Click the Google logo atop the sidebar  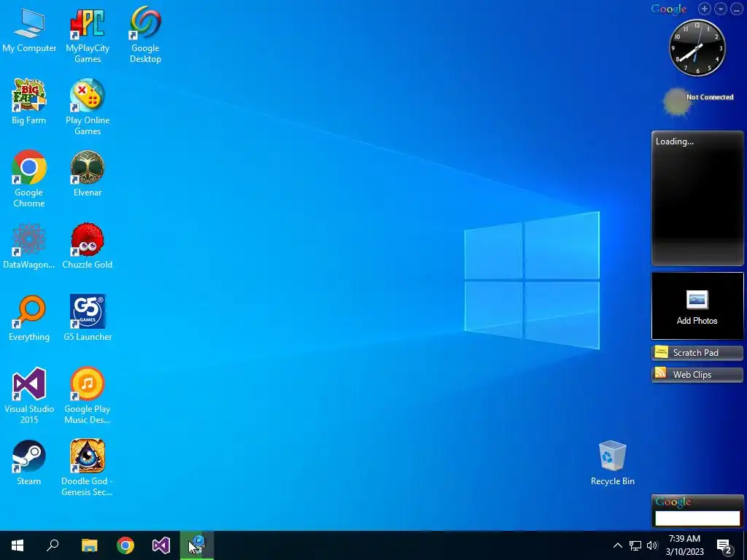669,9
